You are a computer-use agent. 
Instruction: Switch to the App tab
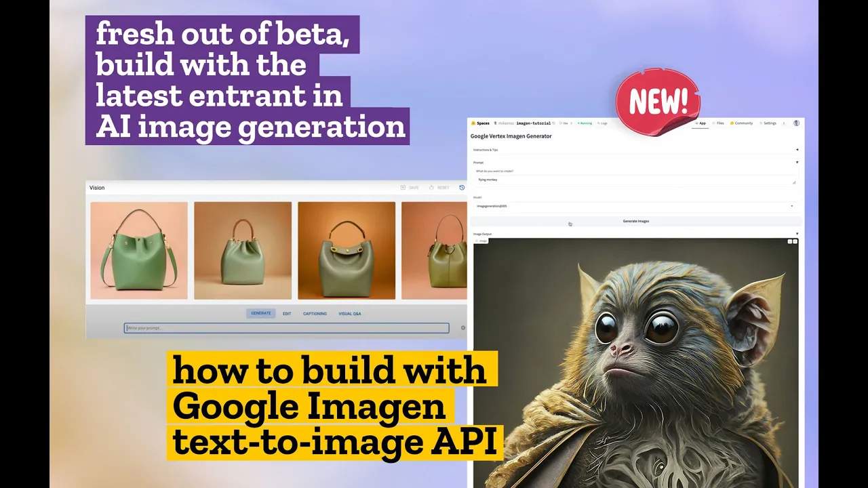[700, 123]
